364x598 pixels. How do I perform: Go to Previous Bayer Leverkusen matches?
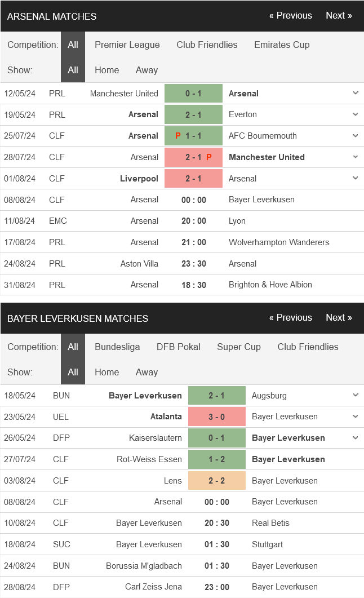point(290,318)
